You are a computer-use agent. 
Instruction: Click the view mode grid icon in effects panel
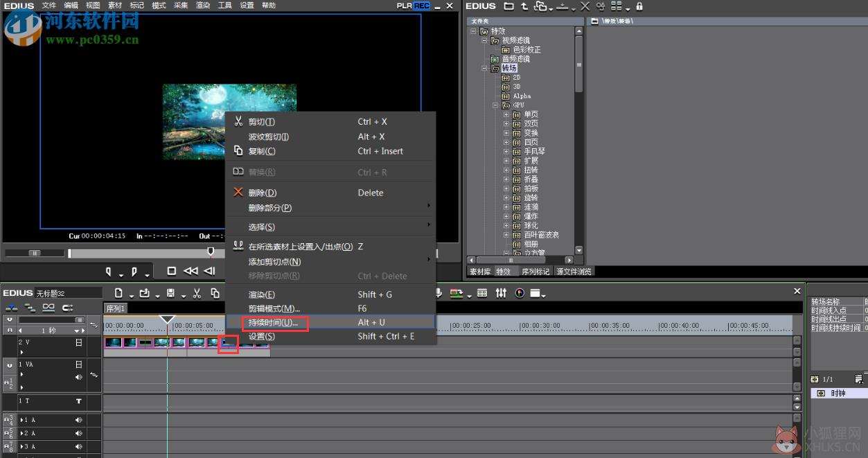615,6
